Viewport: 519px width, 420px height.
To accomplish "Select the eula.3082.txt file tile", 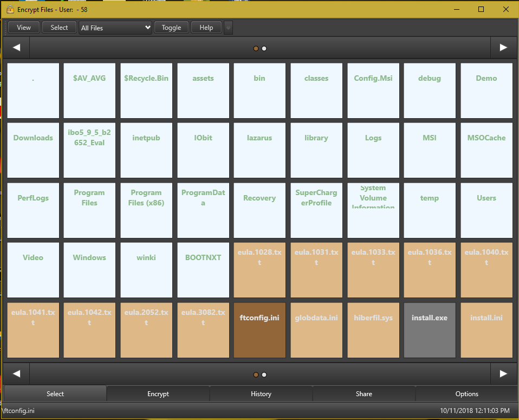I will pyautogui.click(x=203, y=330).
